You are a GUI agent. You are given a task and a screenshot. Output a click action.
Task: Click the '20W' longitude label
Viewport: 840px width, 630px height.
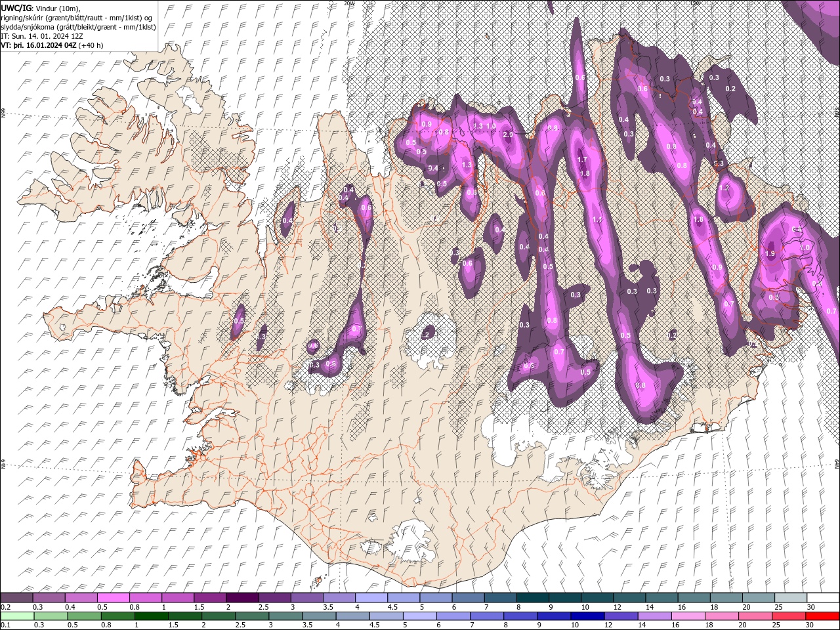point(349,3)
